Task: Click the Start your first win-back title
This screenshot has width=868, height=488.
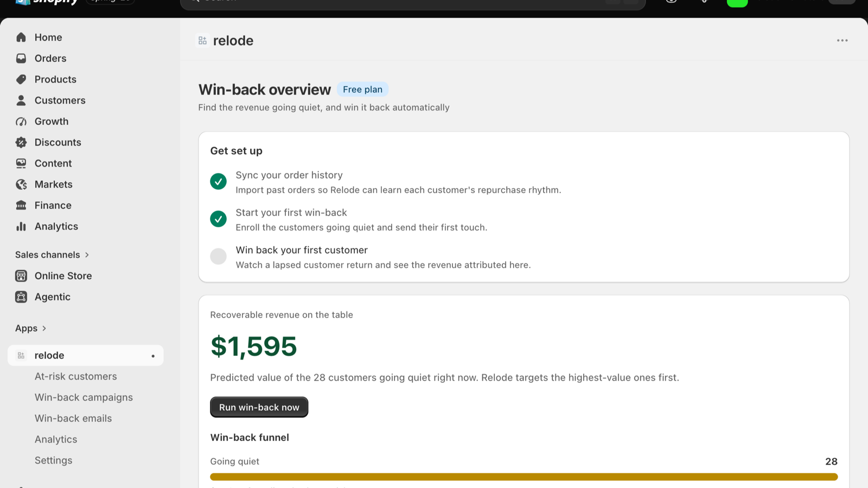Action: click(291, 213)
